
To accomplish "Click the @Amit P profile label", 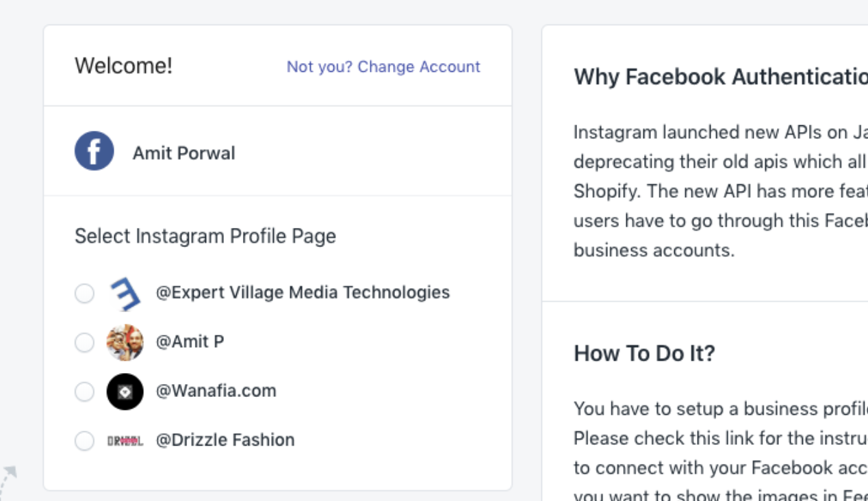I will 190,342.
